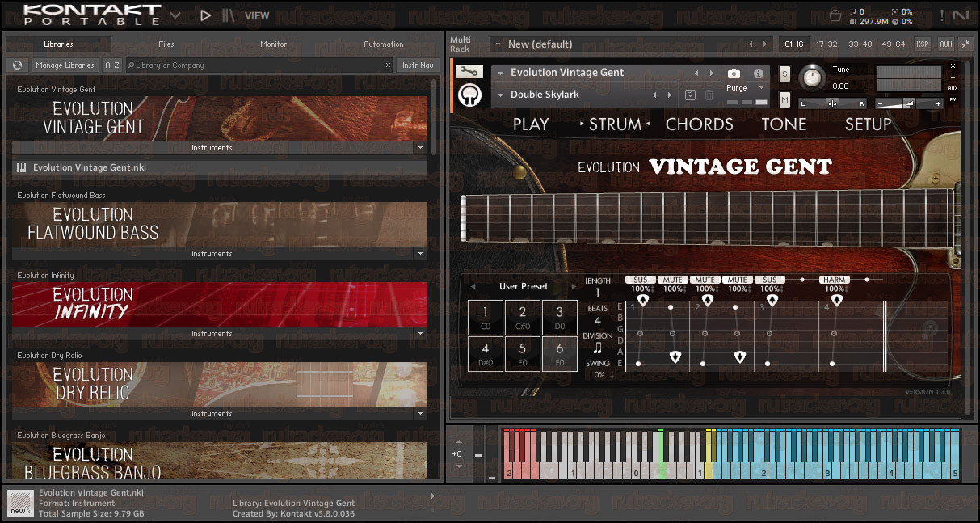Screen dimensions: 980x523
Task: Show instrument info with the i icon
Action: pyautogui.click(x=759, y=73)
